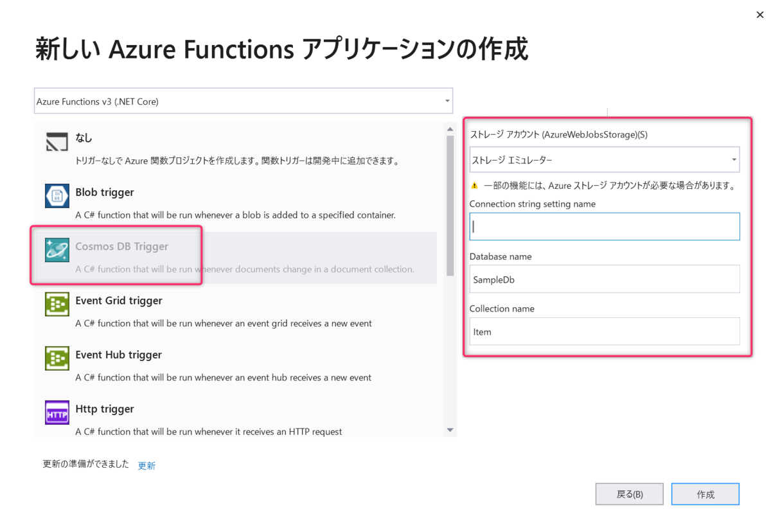Open the Azure Functions v3 (.NET Core) dropdown
Screen dimensions: 771x532
[x=244, y=101]
